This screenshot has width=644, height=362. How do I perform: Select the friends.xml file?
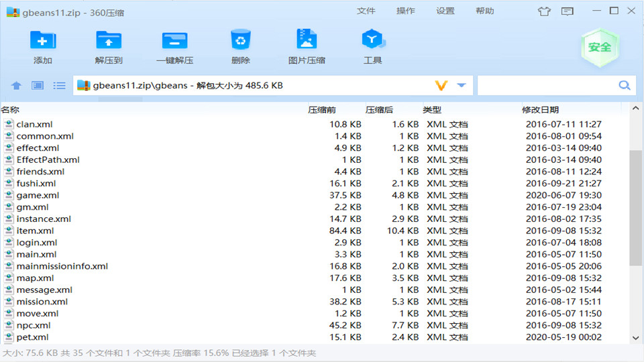click(x=40, y=172)
